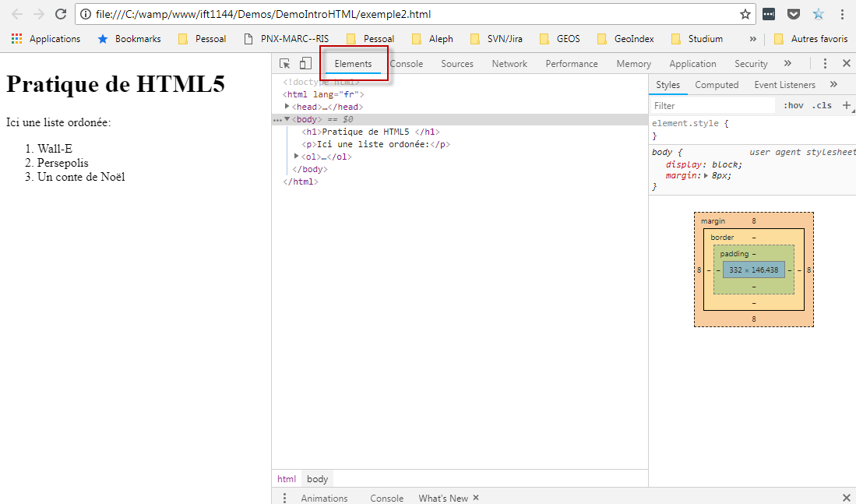The height and width of the screenshot is (504, 856).
Task: Expand the head node
Action: click(287, 107)
